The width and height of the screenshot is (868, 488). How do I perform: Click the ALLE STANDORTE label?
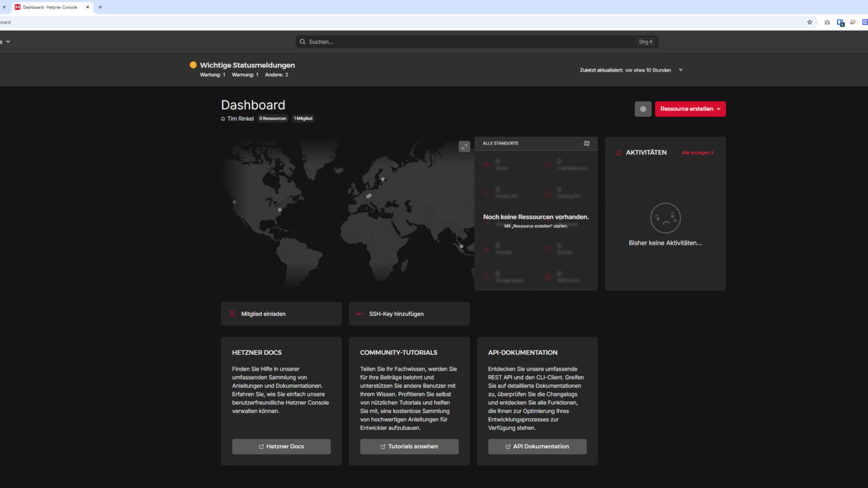[500, 143]
